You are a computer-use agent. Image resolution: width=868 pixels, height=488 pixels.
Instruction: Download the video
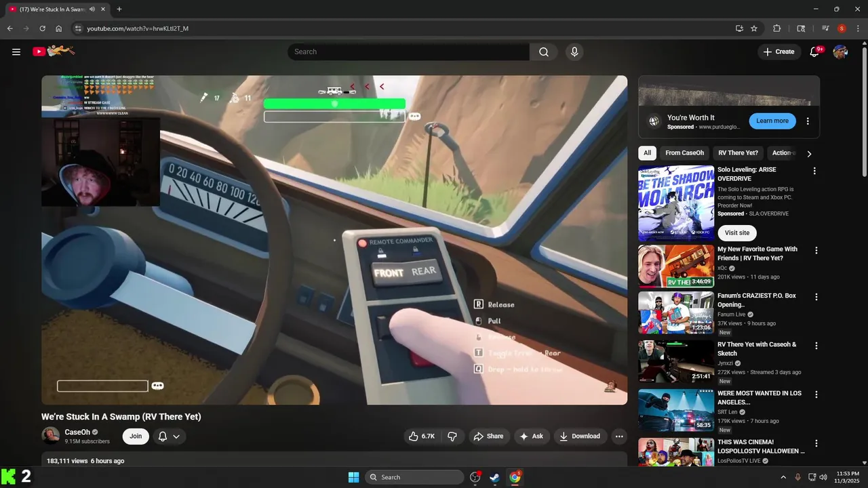point(580,436)
